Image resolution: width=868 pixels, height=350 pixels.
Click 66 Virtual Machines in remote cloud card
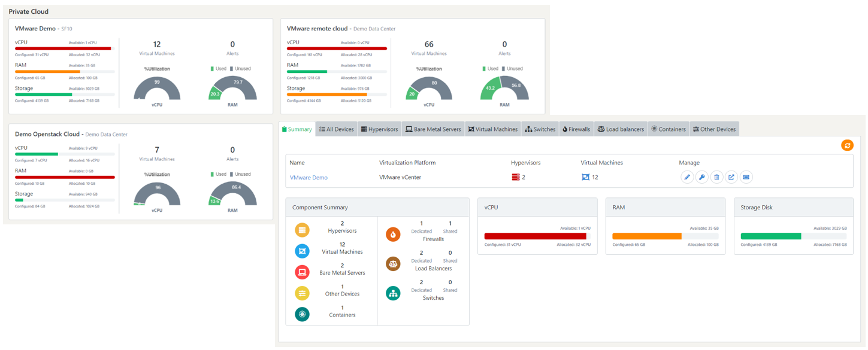click(x=429, y=48)
